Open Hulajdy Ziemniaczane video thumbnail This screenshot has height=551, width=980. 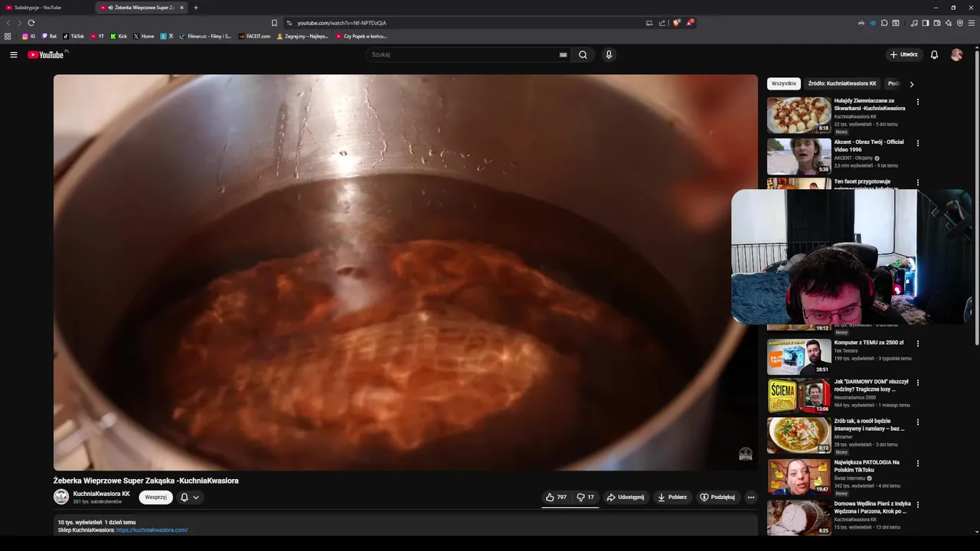point(799,116)
